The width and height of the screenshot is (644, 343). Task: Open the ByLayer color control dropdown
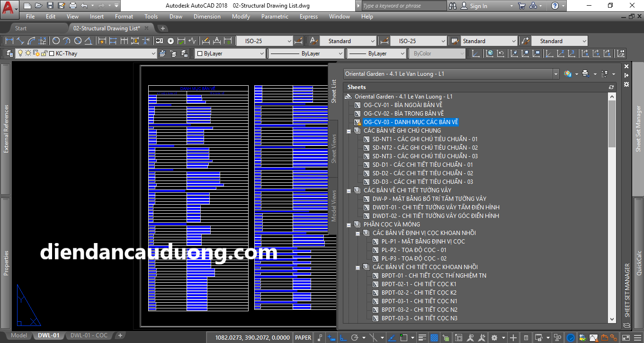[x=261, y=54]
